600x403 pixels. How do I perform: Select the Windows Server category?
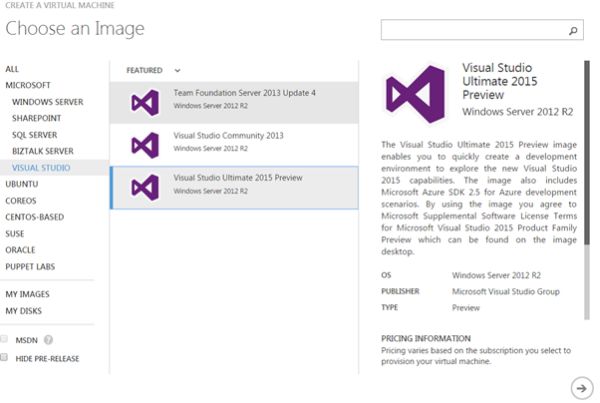[47, 102]
